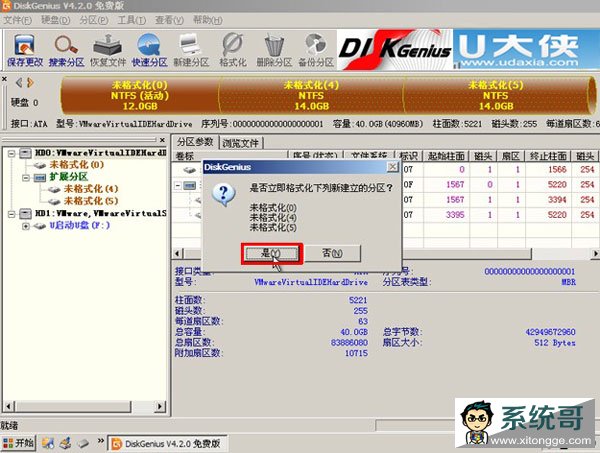Click the 扇区 column header
This screenshot has height=453, width=600.
point(511,156)
